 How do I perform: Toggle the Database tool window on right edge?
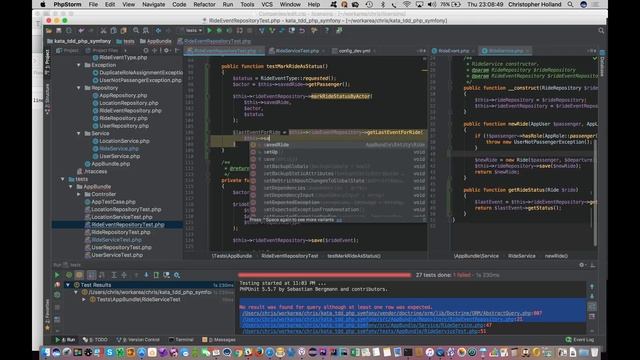[602, 64]
